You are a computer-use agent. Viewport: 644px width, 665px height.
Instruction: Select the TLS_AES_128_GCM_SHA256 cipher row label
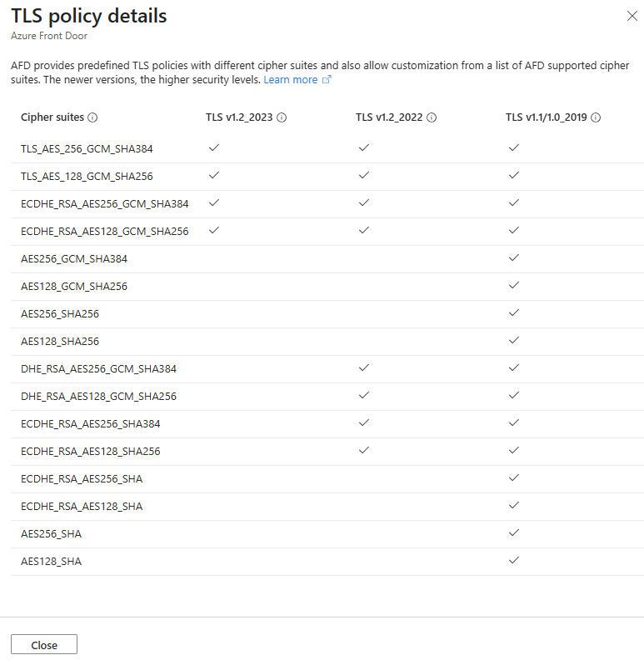click(x=87, y=177)
